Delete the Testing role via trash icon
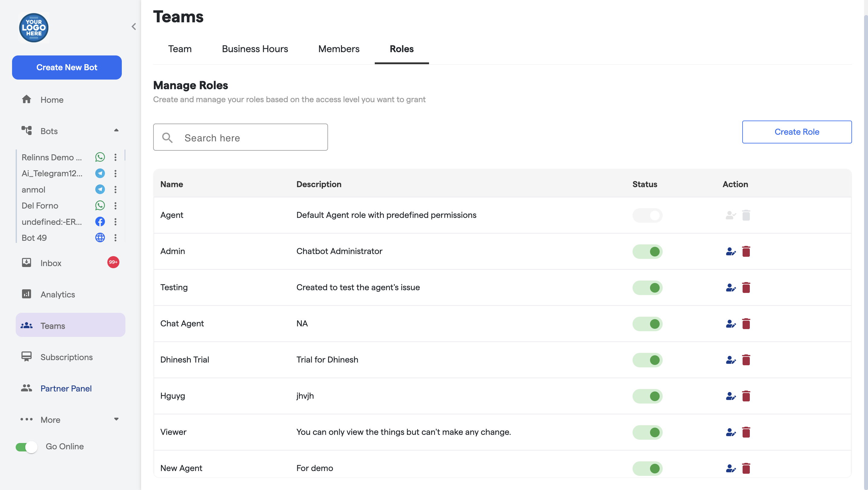This screenshot has height=490, width=868. click(746, 287)
